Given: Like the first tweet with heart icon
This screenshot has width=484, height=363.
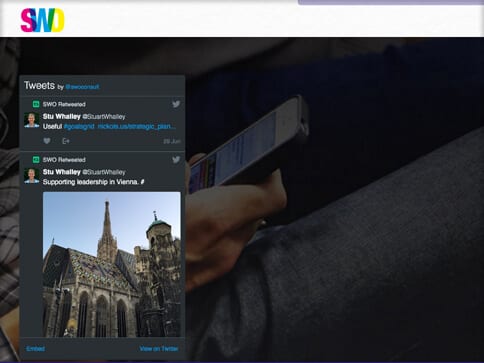Looking at the screenshot, I should pyautogui.click(x=47, y=141).
